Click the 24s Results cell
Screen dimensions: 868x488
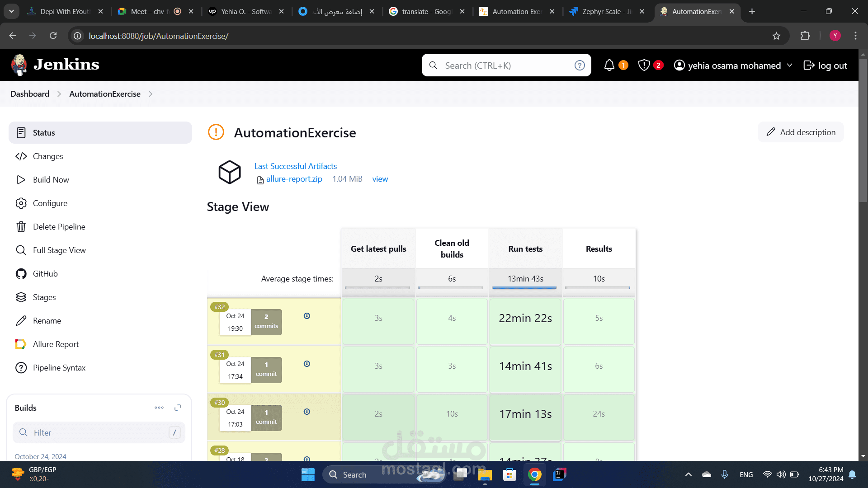(599, 417)
